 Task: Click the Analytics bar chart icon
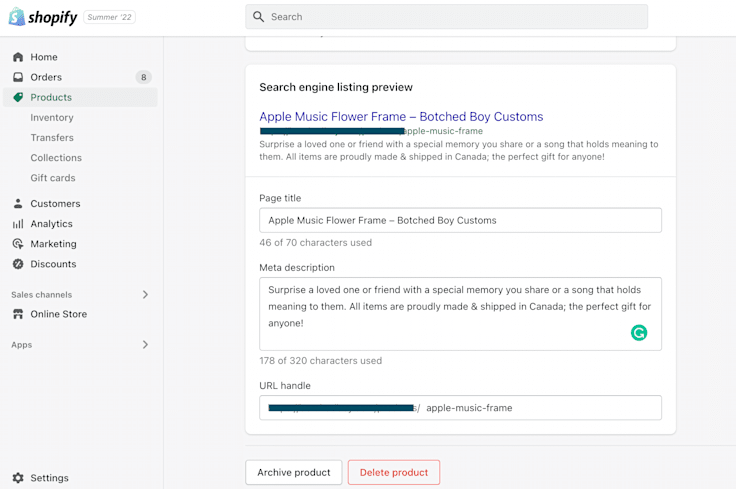pyautogui.click(x=18, y=224)
